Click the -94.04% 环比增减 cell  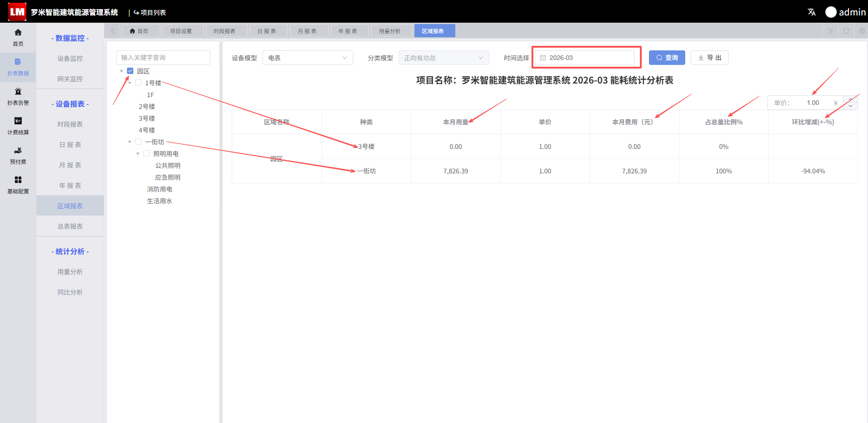pyautogui.click(x=813, y=171)
